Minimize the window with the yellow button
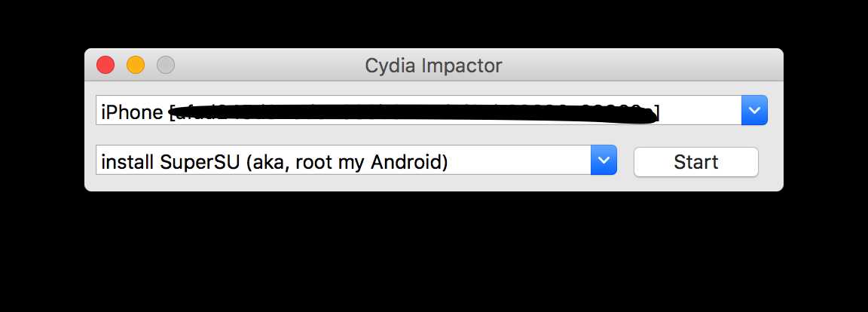This screenshot has width=868, height=312. click(x=136, y=66)
